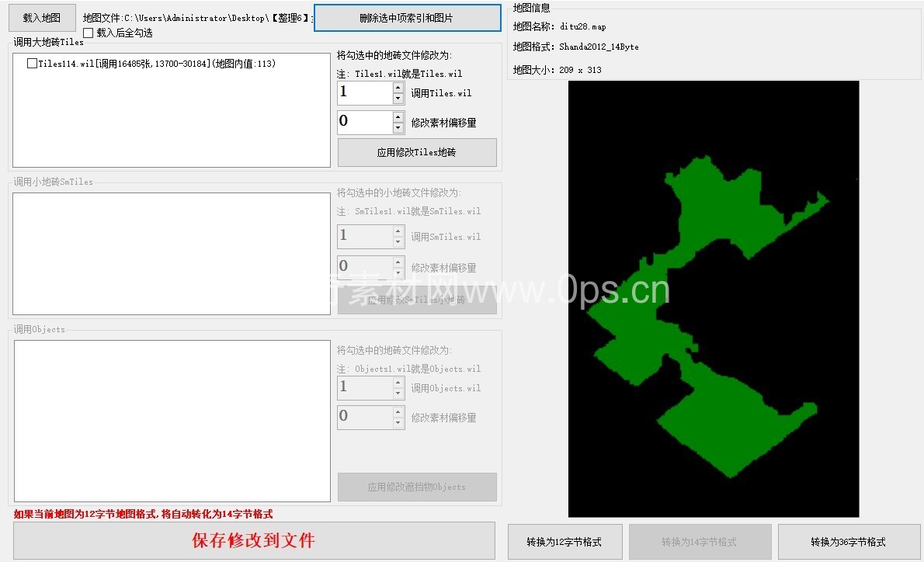Image resolution: width=924 pixels, height=562 pixels.
Task: Increase the 调用Tiles.wil number with up arrow
Action: [x=398, y=88]
